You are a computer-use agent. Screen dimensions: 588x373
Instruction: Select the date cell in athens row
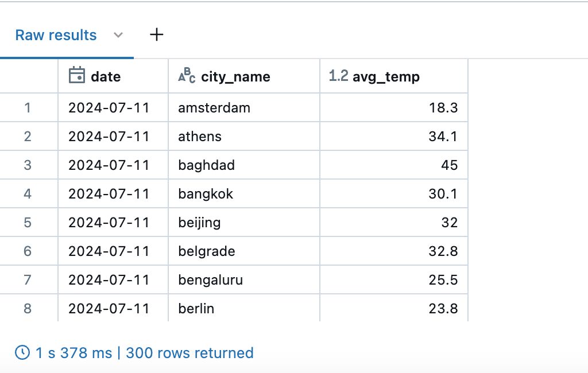point(113,137)
